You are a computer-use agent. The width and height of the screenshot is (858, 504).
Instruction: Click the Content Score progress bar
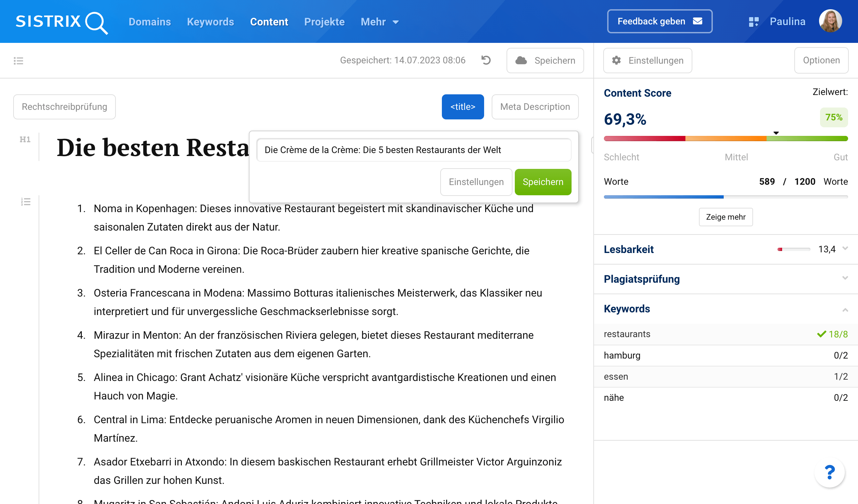point(725,139)
